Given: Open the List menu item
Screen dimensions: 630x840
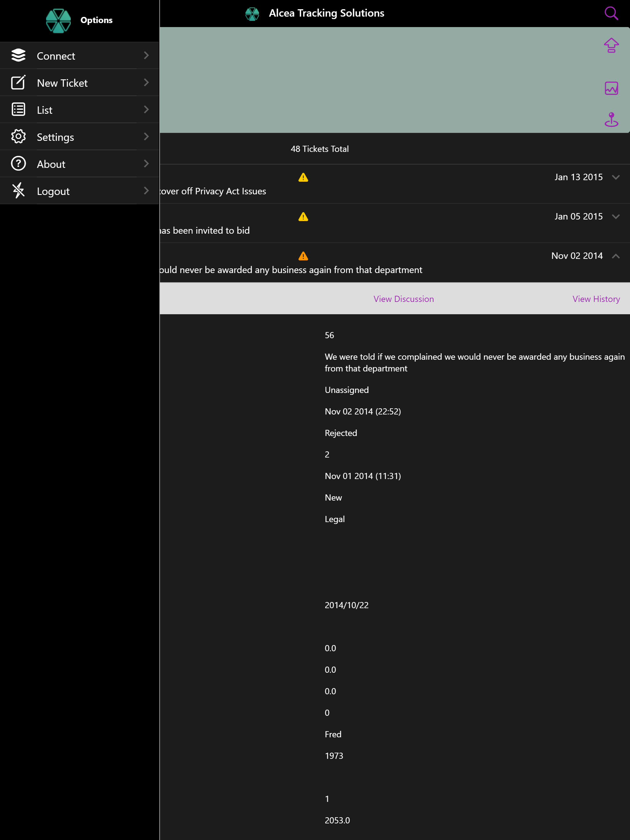Looking at the screenshot, I should click(79, 109).
